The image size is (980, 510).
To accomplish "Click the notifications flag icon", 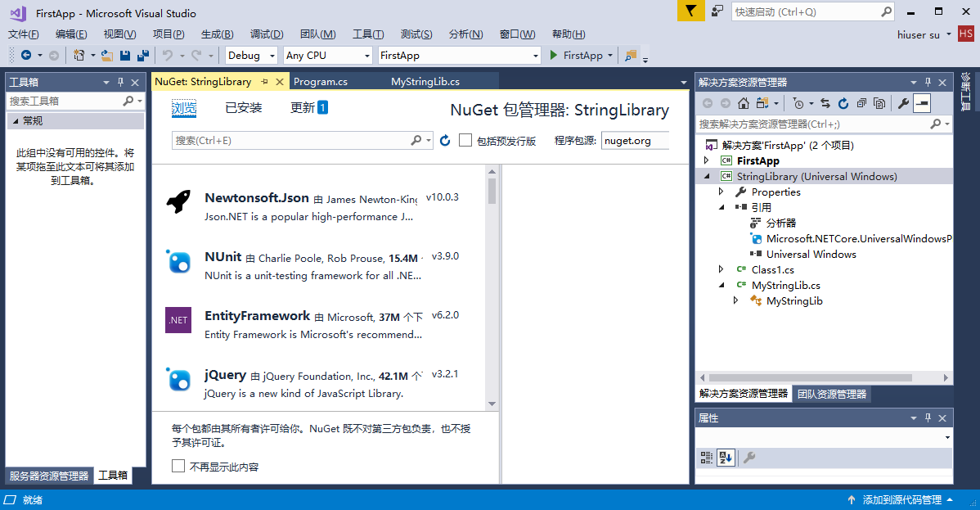I will 690,11.
